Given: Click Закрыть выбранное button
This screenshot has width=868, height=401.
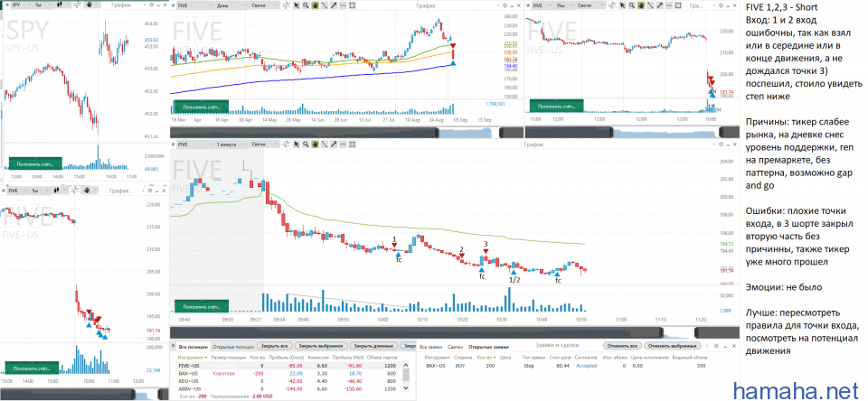Looking at the screenshot, I should [x=321, y=346].
